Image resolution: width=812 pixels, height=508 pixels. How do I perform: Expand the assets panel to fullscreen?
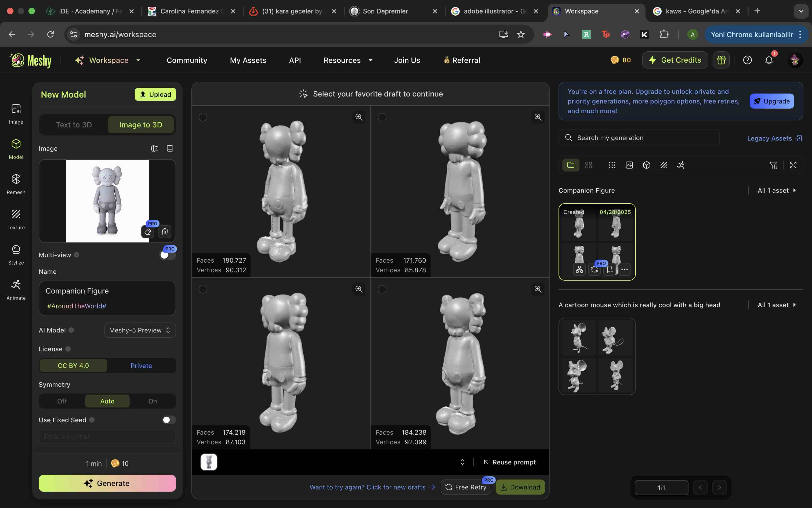[793, 165]
